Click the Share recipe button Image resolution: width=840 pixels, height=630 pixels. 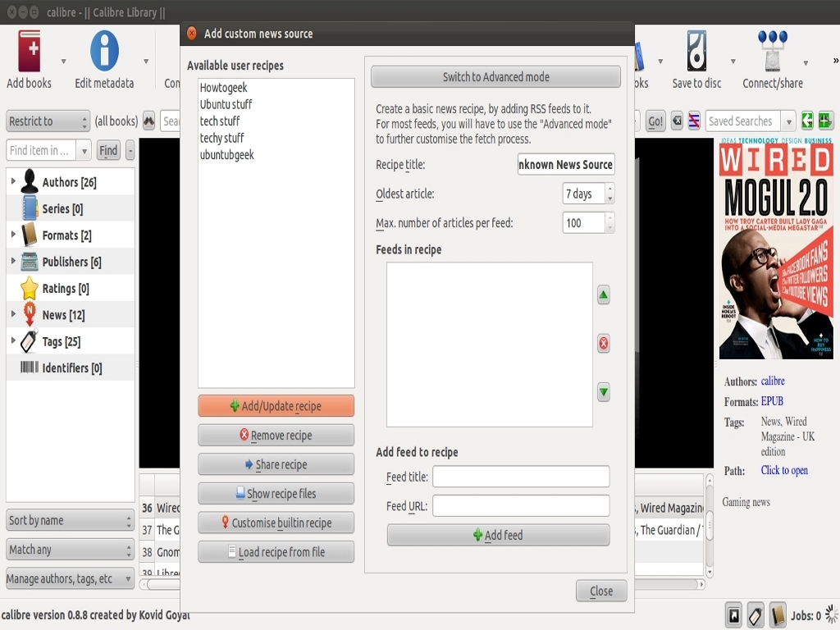(x=276, y=464)
